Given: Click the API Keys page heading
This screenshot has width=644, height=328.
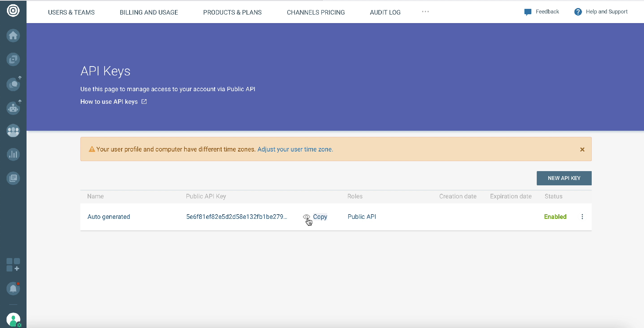Looking at the screenshot, I should tap(105, 71).
